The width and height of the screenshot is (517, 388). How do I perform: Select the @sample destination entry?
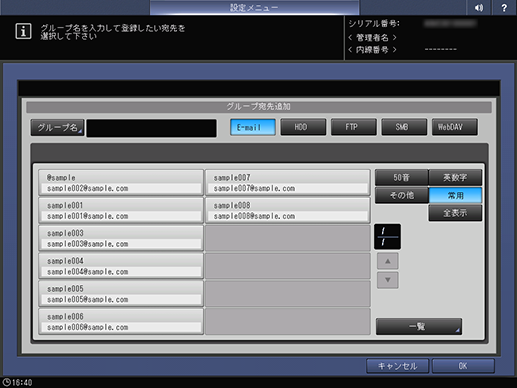pos(121,182)
